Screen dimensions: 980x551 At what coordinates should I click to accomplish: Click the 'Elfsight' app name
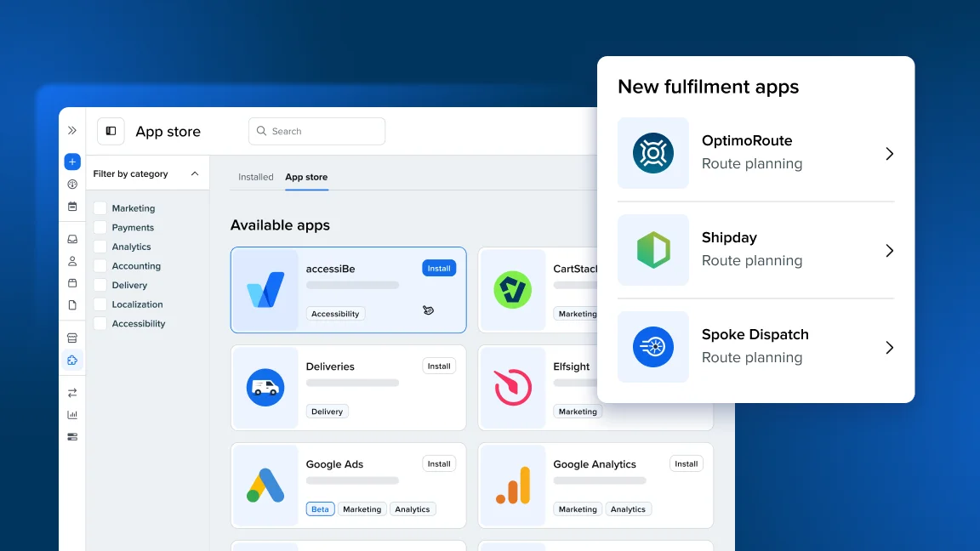572,366
